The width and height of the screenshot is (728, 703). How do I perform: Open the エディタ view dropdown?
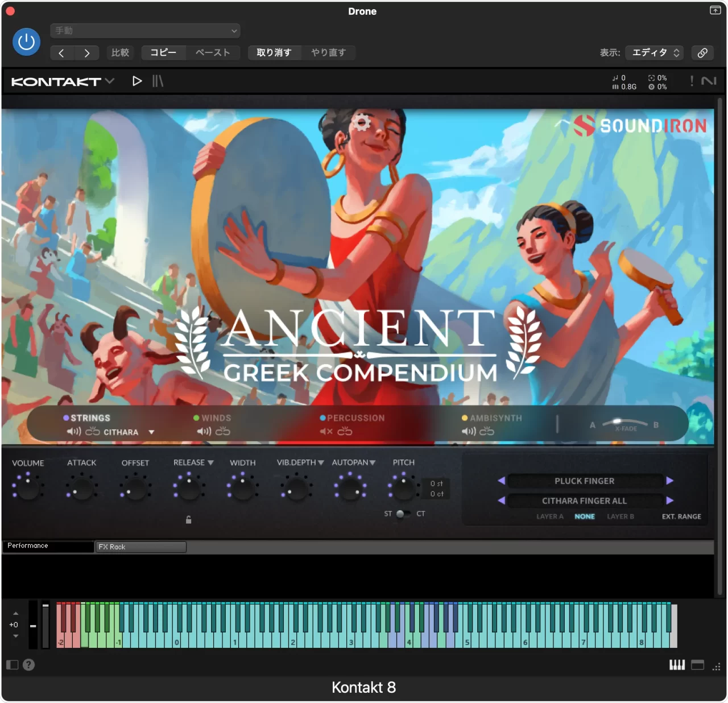pyautogui.click(x=655, y=52)
